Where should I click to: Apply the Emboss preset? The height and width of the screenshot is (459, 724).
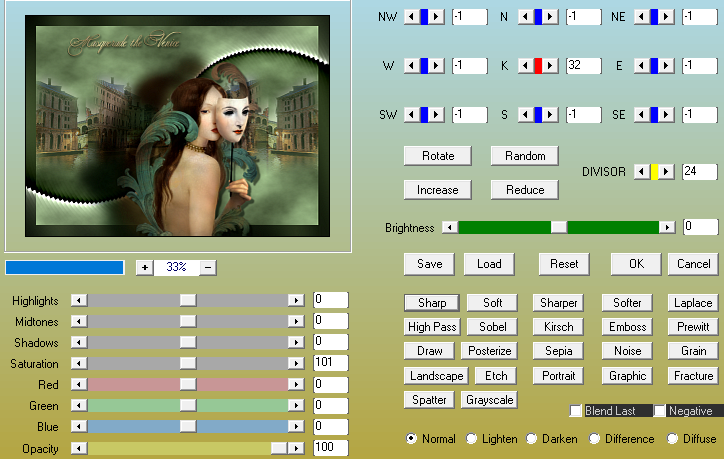click(x=627, y=327)
